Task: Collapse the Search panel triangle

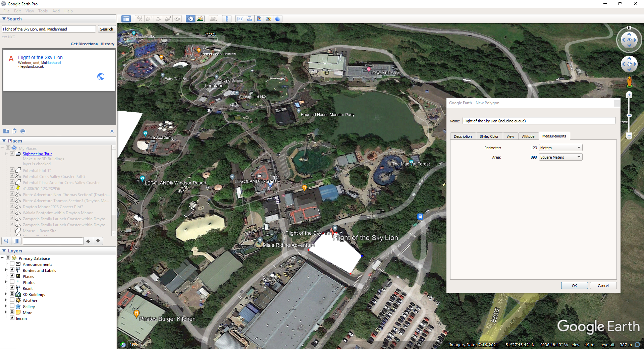Action: (4, 19)
